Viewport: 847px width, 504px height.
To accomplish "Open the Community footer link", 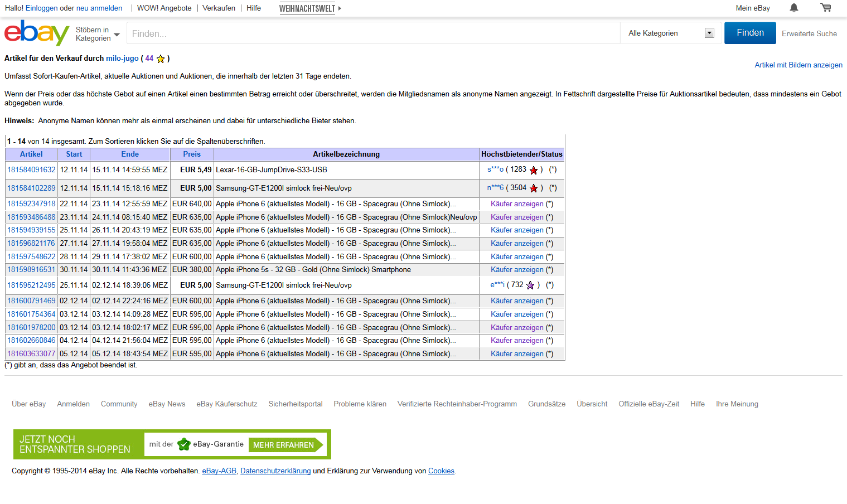I will point(119,404).
